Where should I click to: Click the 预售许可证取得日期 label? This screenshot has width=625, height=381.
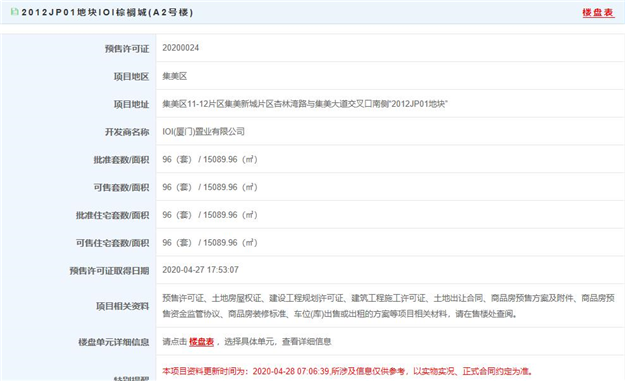tap(109, 271)
